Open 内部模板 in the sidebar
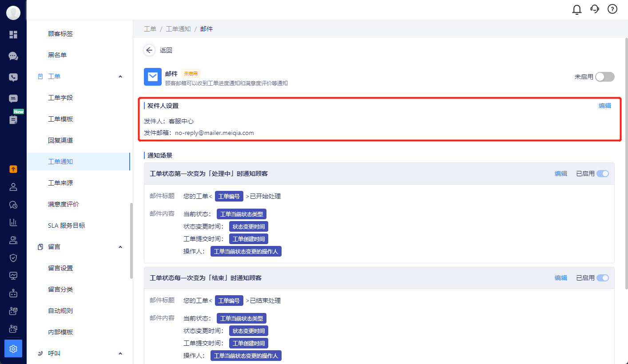Viewport: 628px width, 364px height. tap(60, 332)
